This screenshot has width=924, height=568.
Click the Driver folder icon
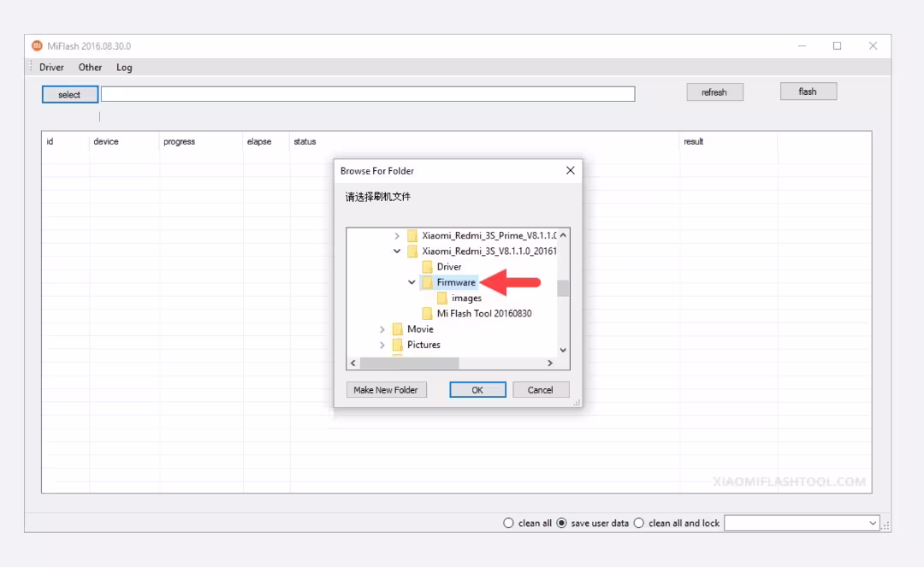(x=427, y=267)
